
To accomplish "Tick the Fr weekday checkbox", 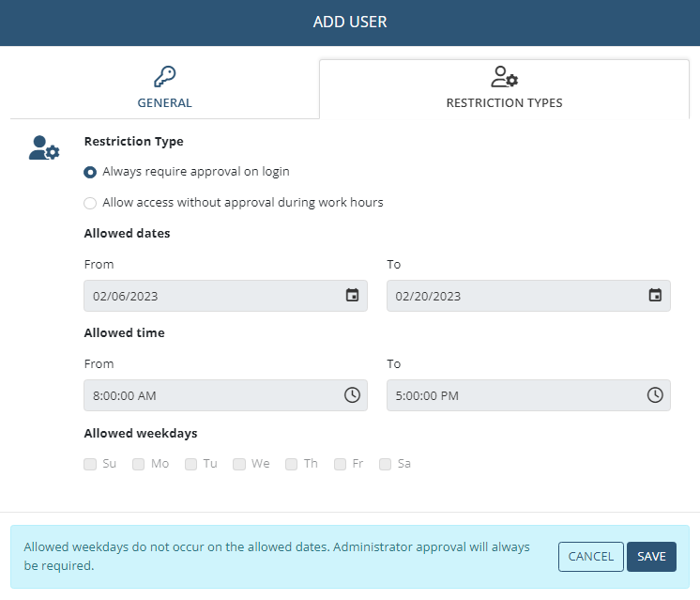I will pyautogui.click(x=341, y=464).
